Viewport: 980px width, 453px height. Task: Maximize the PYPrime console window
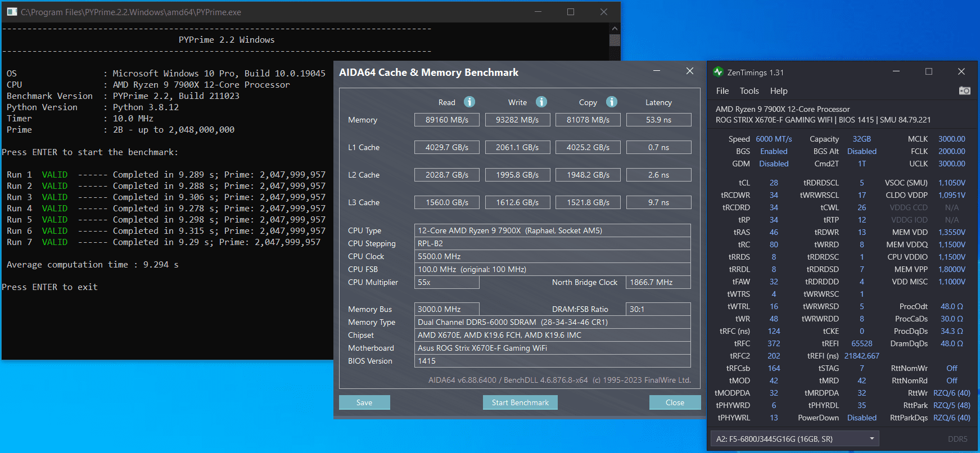click(x=571, y=12)
